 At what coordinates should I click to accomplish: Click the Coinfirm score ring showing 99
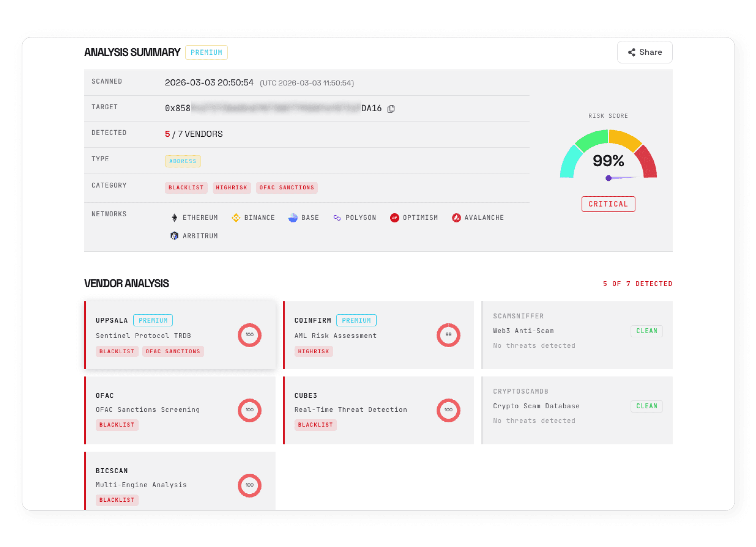click(448, 335)
